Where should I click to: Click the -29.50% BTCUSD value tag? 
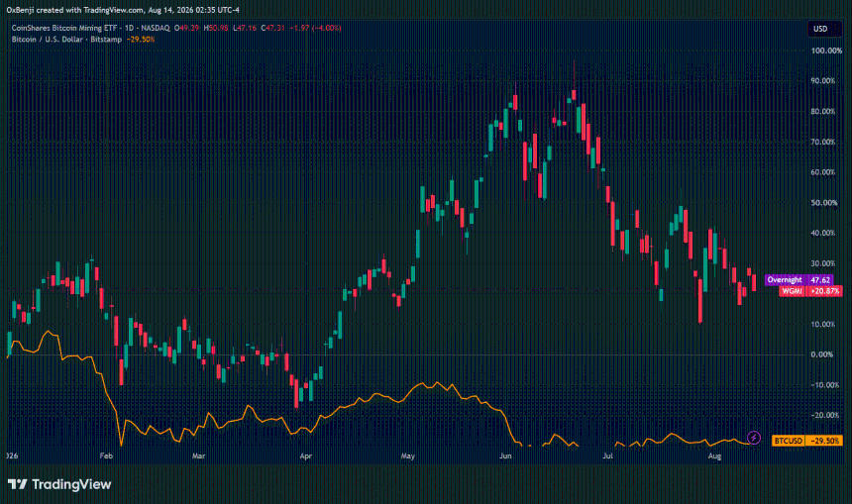[x=825, y=441]
